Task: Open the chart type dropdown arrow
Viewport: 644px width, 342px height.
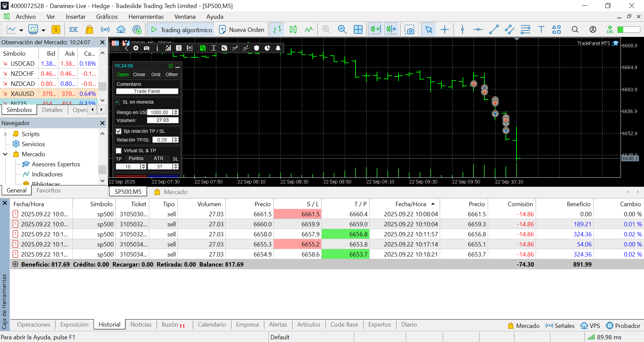Action: coord(21,30)
